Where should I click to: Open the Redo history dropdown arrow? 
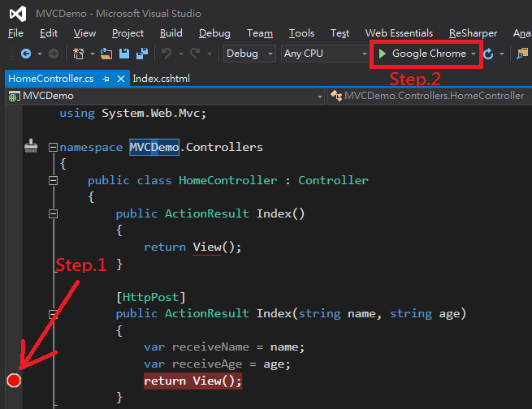[210, 54]
